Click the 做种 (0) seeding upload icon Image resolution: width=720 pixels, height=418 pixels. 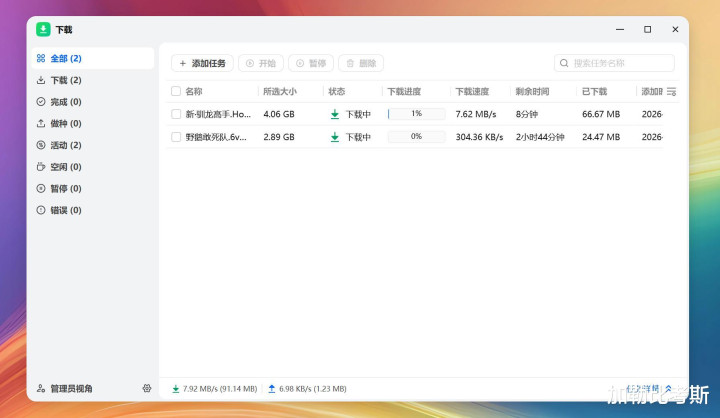coord(41,124)
